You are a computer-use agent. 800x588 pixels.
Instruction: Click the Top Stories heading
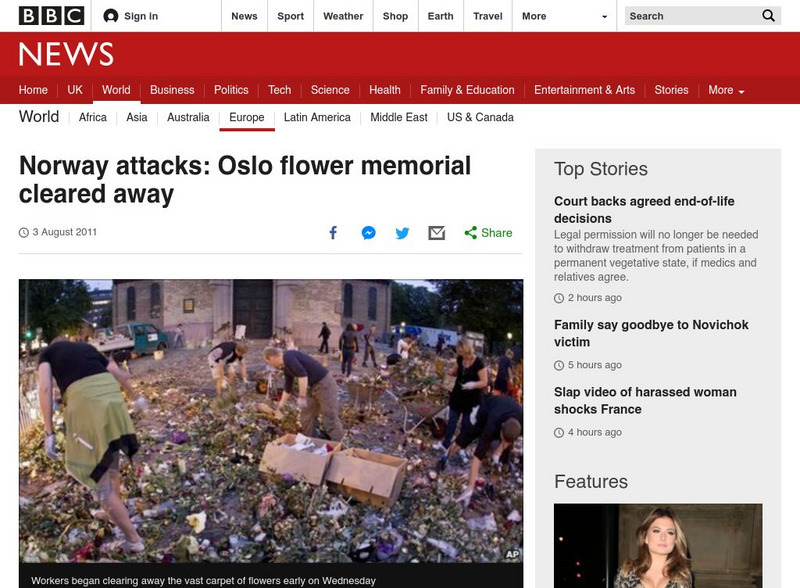[x=601, y=169]
